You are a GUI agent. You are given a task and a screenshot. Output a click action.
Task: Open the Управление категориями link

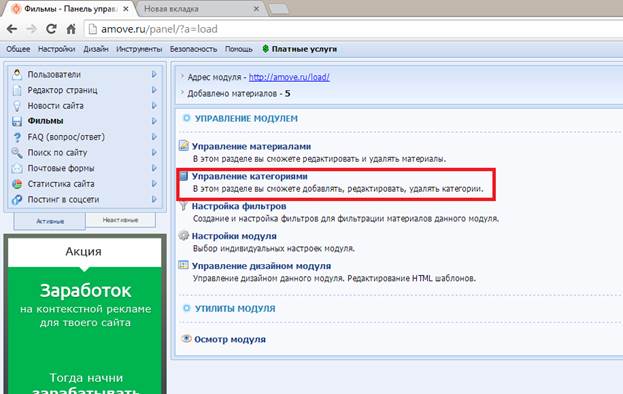[250, 176]
